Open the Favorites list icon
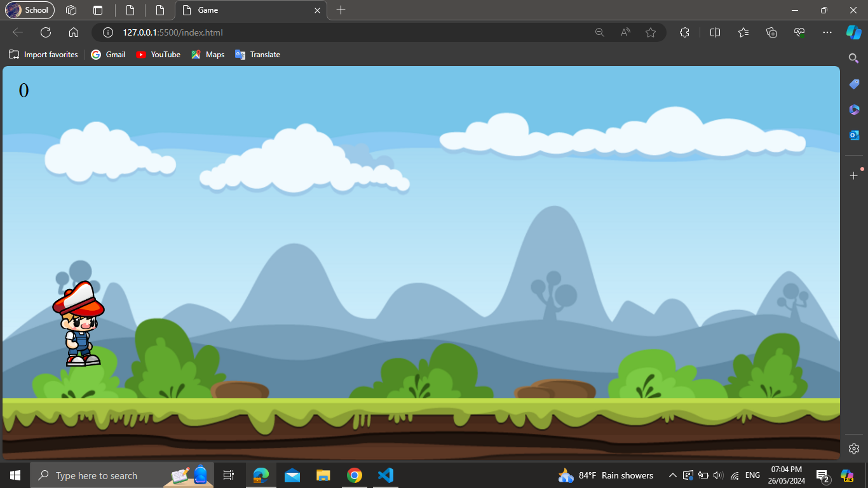868x488 pixels. (743, 32)
